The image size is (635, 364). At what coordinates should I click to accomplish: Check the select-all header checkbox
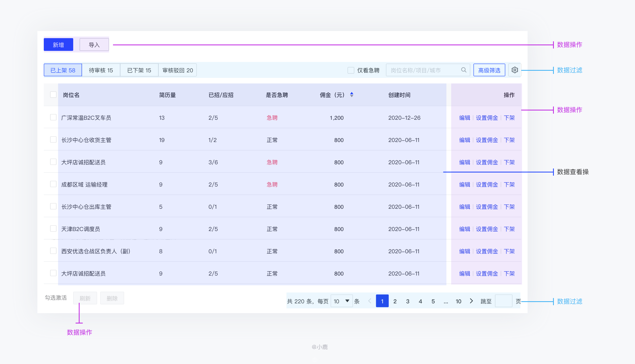pyautogui.click(x=53, y=95)
